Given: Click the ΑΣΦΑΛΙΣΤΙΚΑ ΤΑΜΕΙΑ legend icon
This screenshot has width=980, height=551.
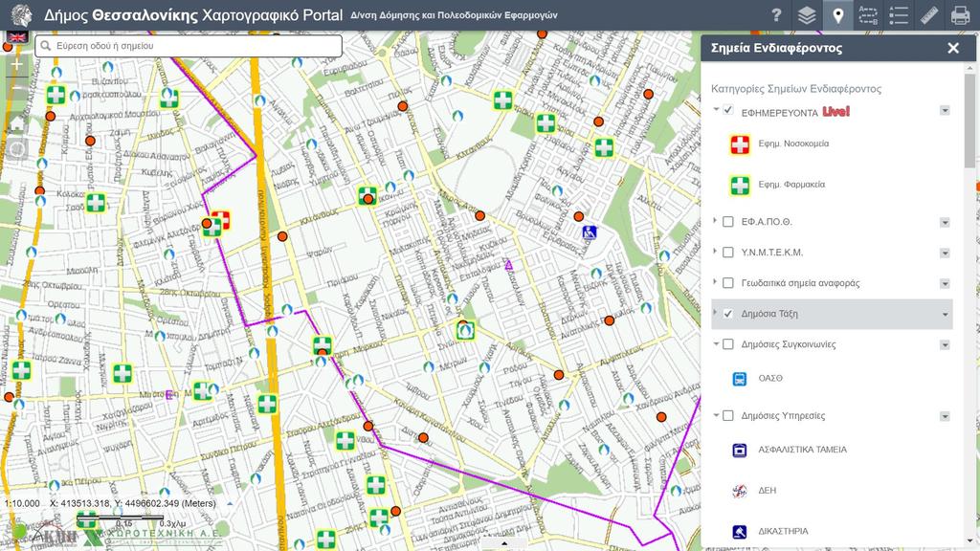Looking at the screenshot, I should coord(740,450).
